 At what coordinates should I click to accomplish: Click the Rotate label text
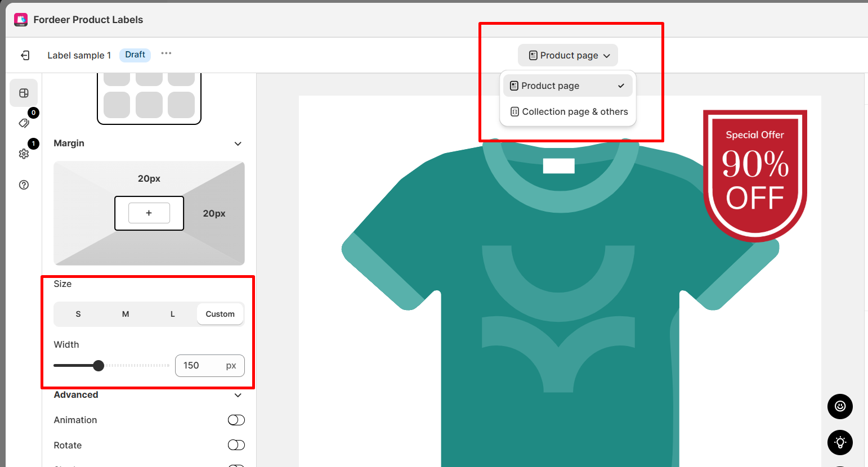[68, 446]
